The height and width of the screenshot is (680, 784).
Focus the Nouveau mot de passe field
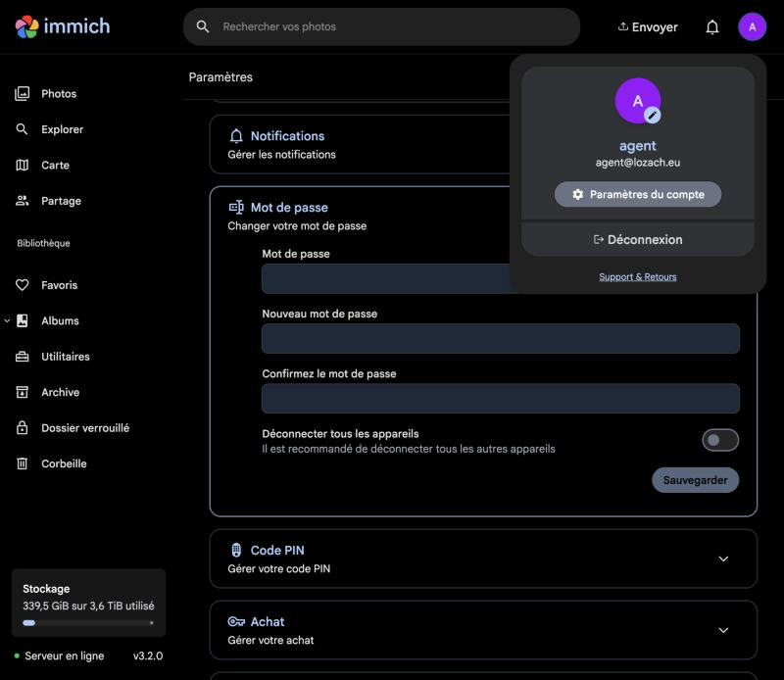click(x=501, y=338)
